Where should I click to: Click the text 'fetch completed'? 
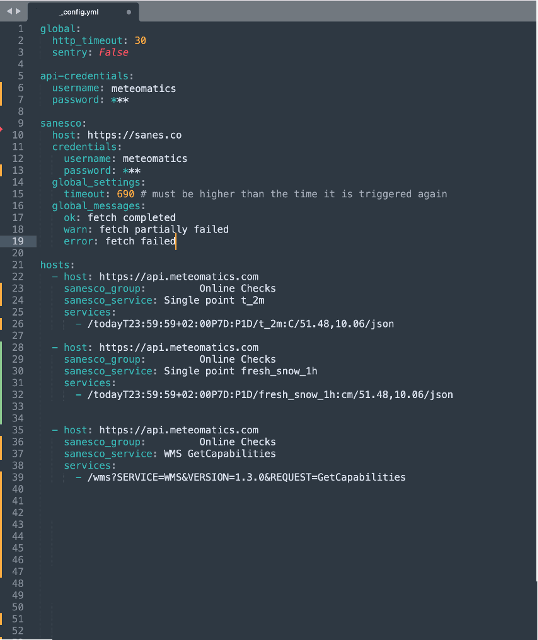(131, 218)
